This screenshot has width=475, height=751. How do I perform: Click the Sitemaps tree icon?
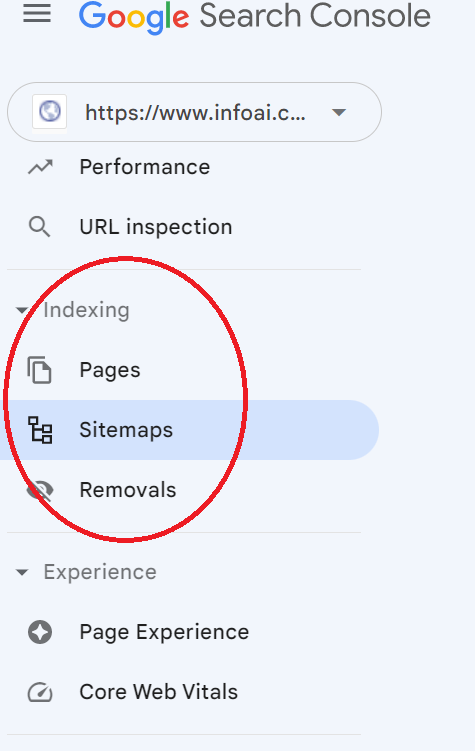coord(40,430)
